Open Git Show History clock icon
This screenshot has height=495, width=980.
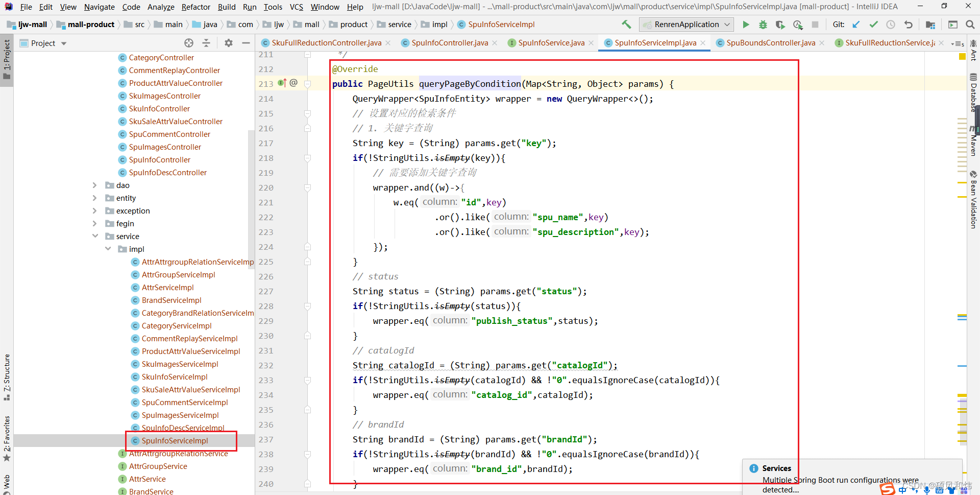tap(891, 25)
